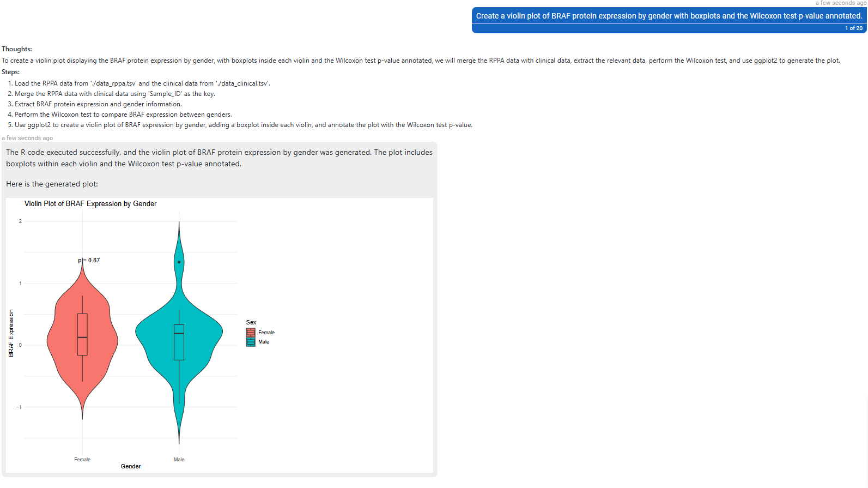Viewport: 868px width, 488px height.
Task: Click the '1 of 20' message counter
Action: (854, 28)
